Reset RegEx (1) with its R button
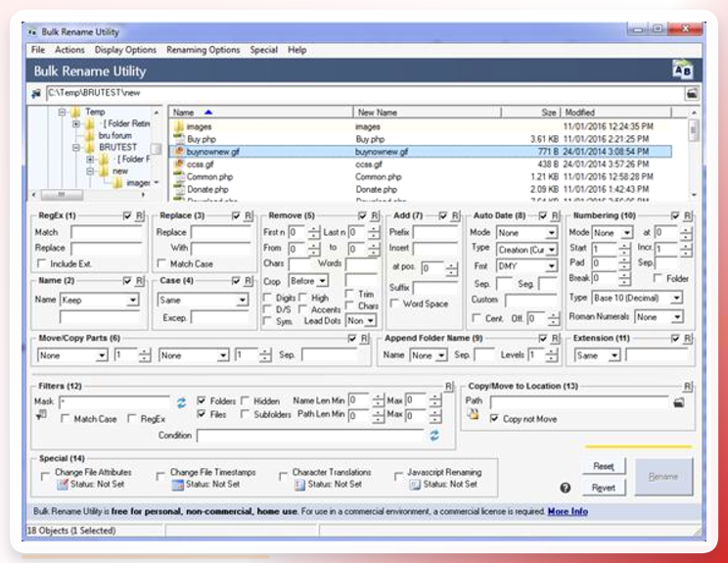Image resolution: width=728 pixels, height=563 pixels. (139, 216)
